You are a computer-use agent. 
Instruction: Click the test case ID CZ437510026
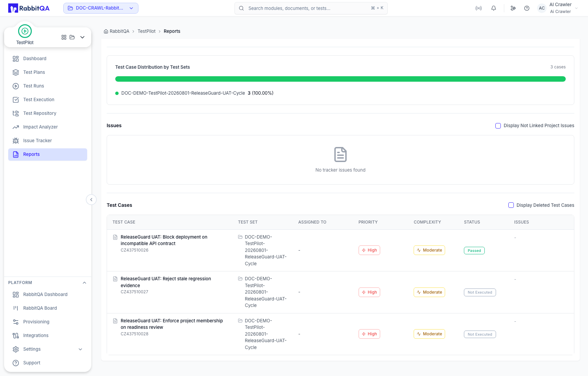click(134, 250)
